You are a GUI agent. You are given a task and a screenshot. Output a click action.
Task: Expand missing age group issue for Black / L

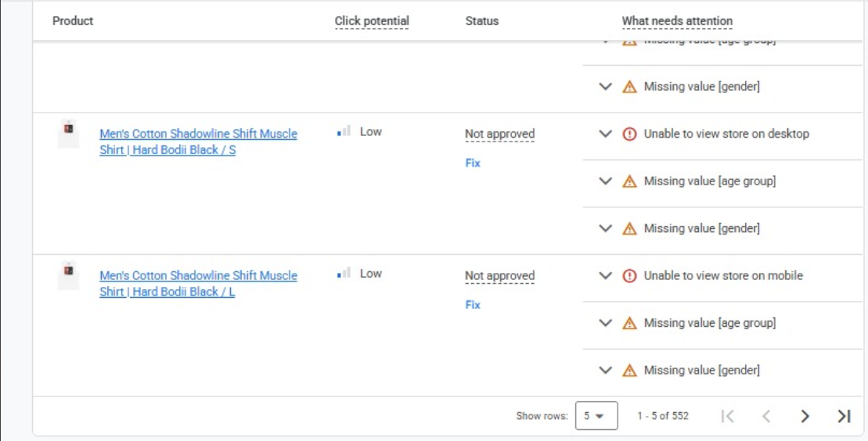[x=605, y=323]
